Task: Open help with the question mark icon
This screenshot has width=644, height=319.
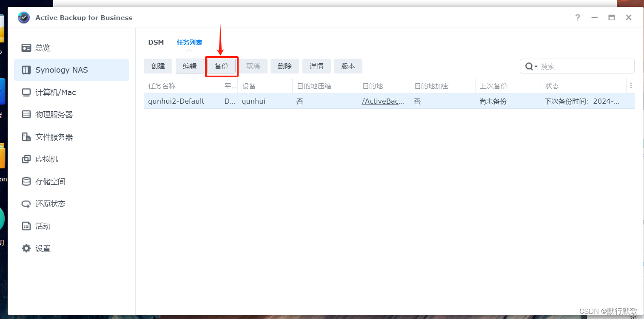Action: pos(577,17)
